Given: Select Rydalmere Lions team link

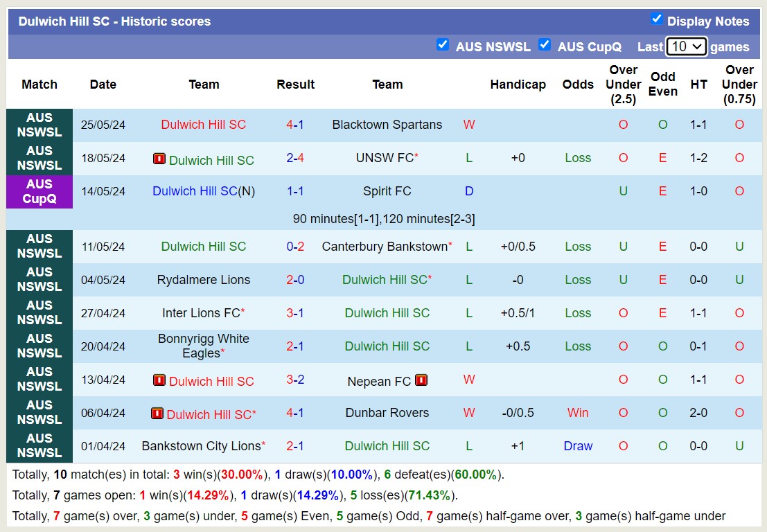Looking at the screenshot, I should pyautogui.click(x=204, y=280).
